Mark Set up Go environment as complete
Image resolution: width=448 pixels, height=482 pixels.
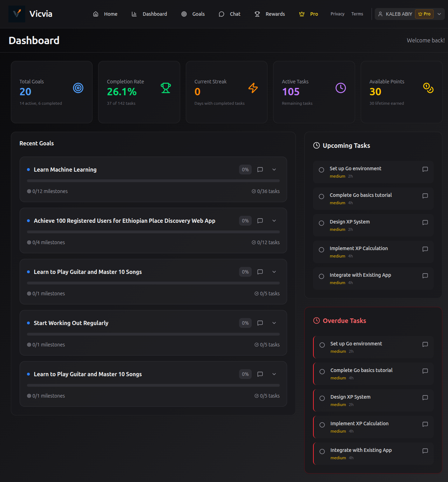click(x=321, y=170)
